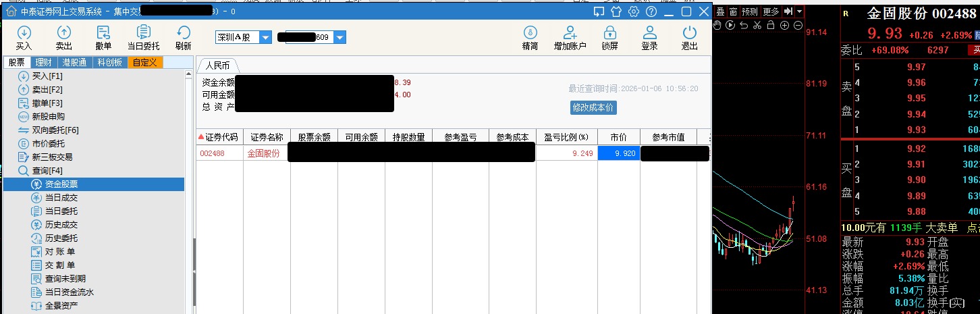Open the 登录 login icon
The height and width of the screenshot is (314, 980).
point(649,38)
